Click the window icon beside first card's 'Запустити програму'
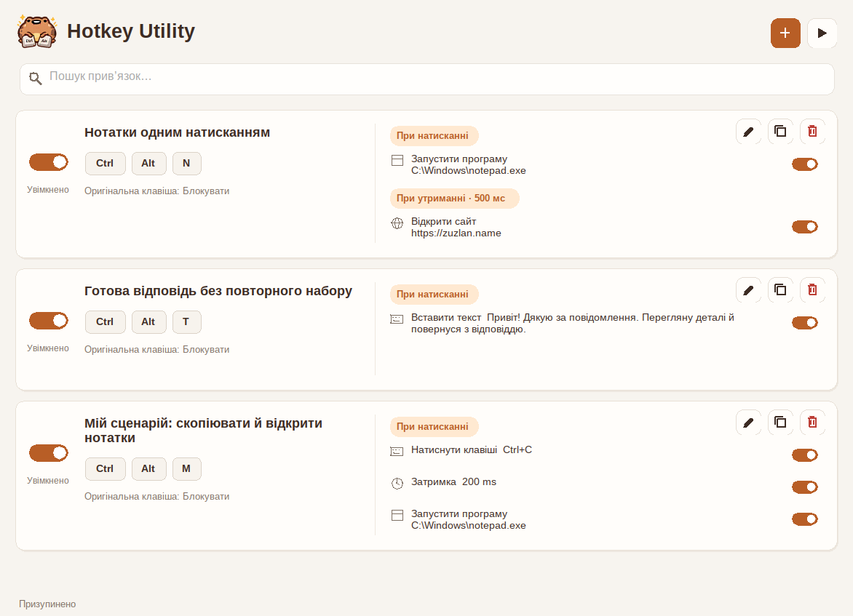 point(397,161)
